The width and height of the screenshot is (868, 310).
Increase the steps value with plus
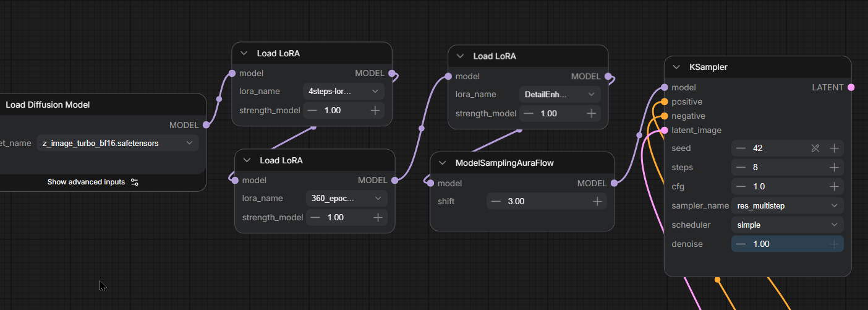click(834, 167)
